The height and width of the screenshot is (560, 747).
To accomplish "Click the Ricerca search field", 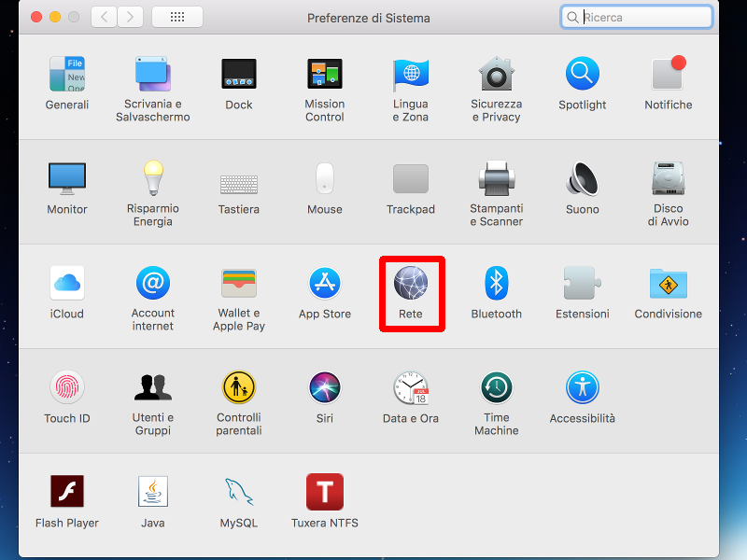I will point(637,17).
